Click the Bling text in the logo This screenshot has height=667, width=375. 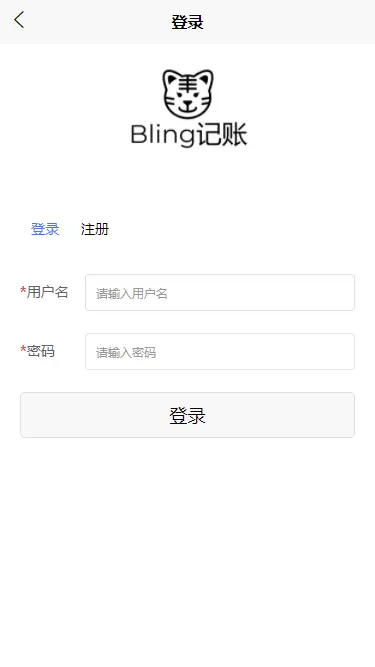162,135
